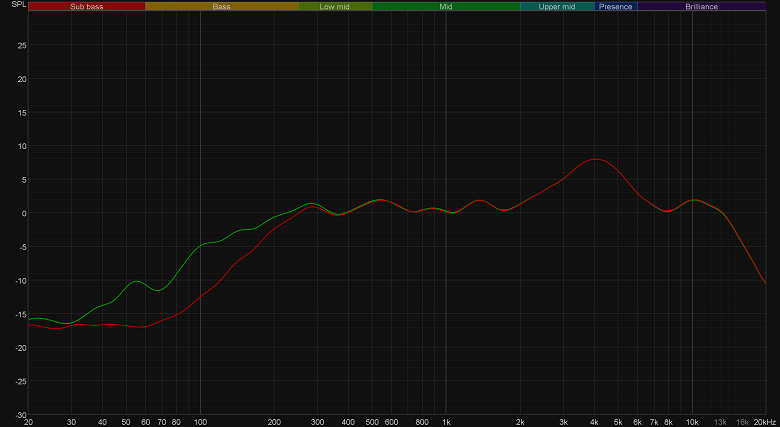Click the 16k frequency axis label
Image resolution: width=780 pixels, height=427 pixels.
point(742,423)
